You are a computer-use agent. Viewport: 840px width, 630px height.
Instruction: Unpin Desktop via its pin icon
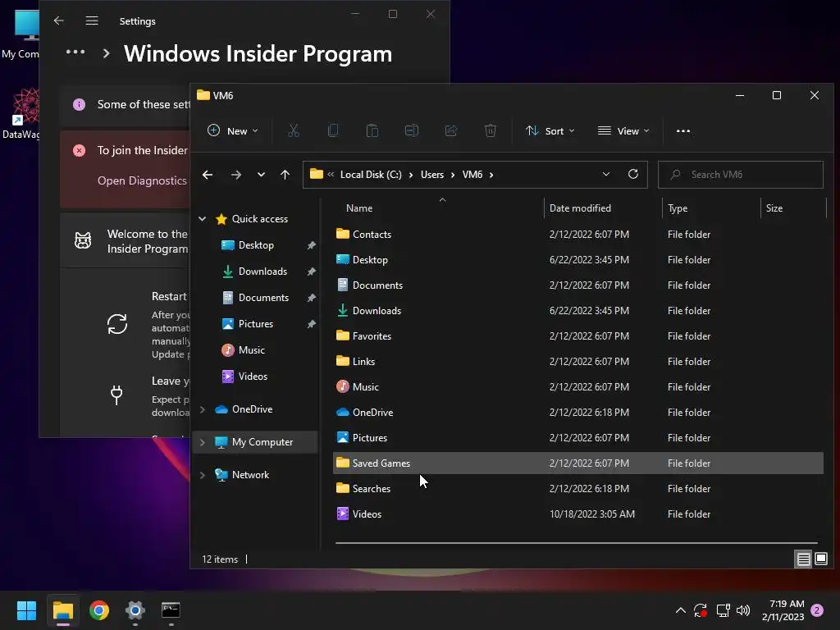[x=311, y=245]
